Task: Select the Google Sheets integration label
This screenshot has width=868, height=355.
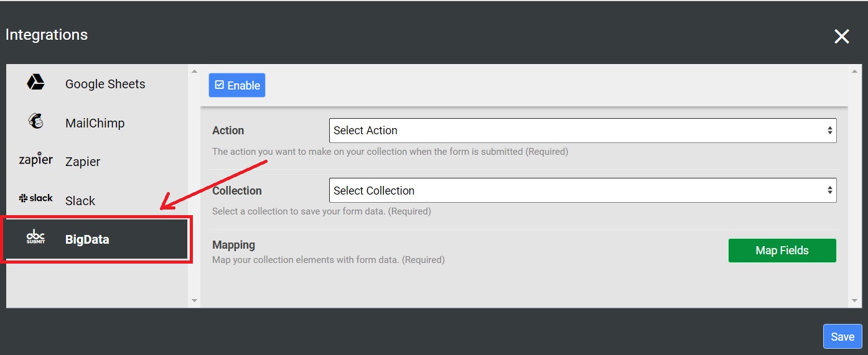Action: 105,85
